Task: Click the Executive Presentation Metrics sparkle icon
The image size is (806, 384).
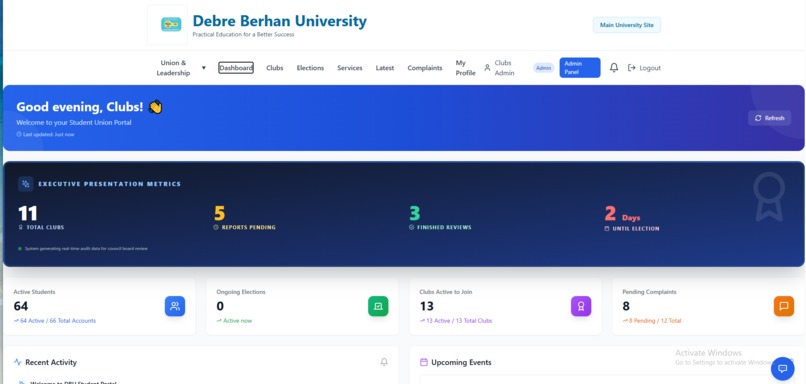Action: pyautogui.click(x=26, y=184)
